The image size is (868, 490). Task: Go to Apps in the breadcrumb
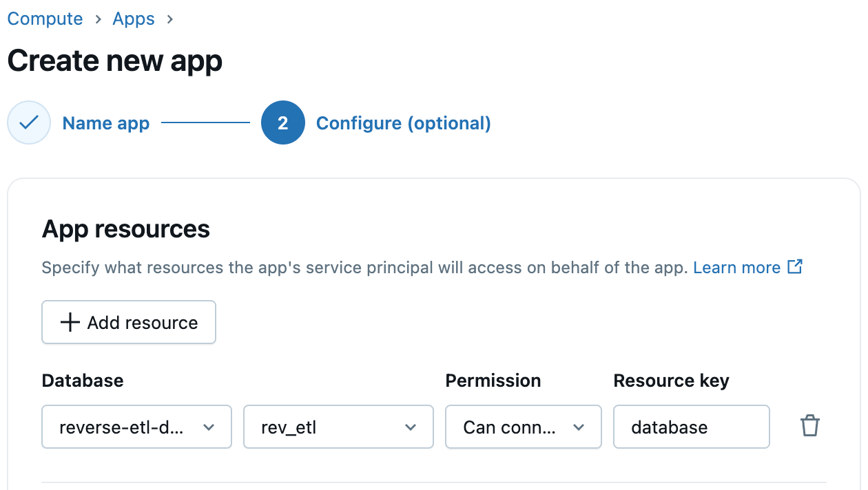[134, 19]
